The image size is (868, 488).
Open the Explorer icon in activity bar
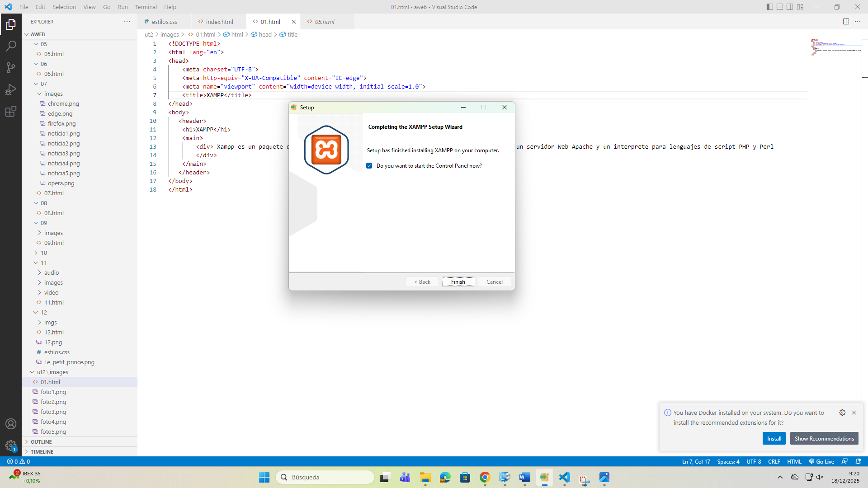11,24
